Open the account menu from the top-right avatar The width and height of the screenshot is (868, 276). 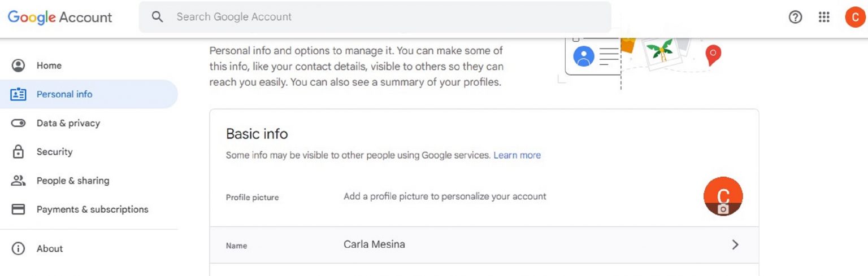click(x=855, y=17)
